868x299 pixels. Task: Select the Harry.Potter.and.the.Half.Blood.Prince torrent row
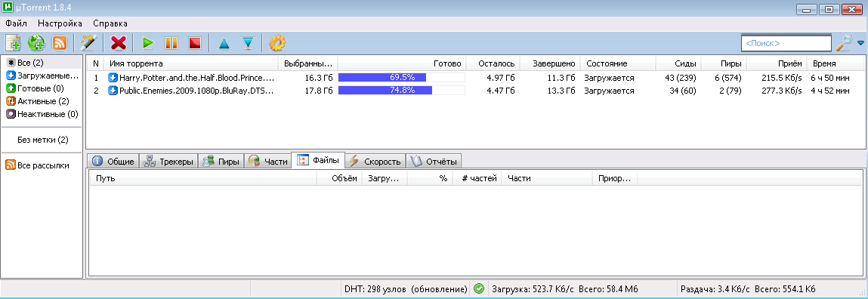point(475,78)
